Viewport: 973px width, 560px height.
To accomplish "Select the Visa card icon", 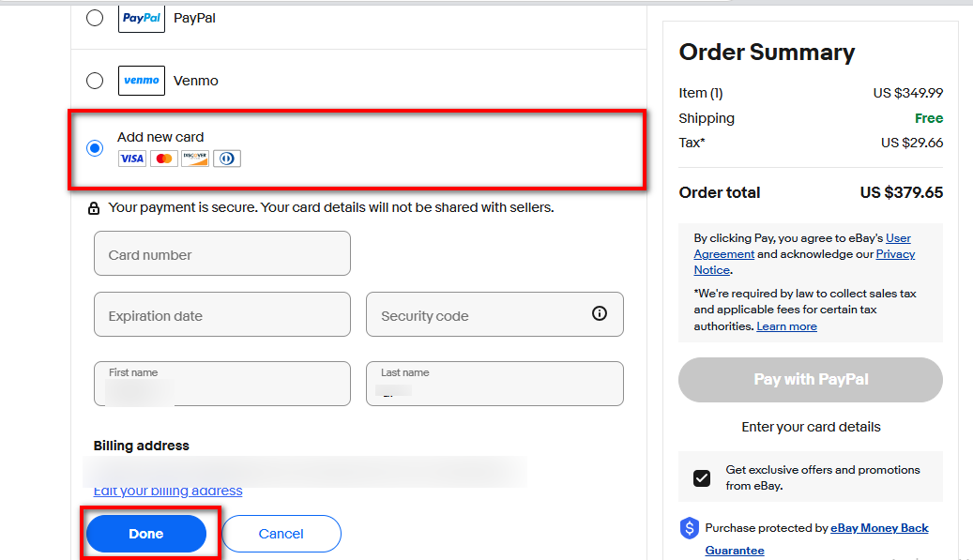I will coord(131,158).
